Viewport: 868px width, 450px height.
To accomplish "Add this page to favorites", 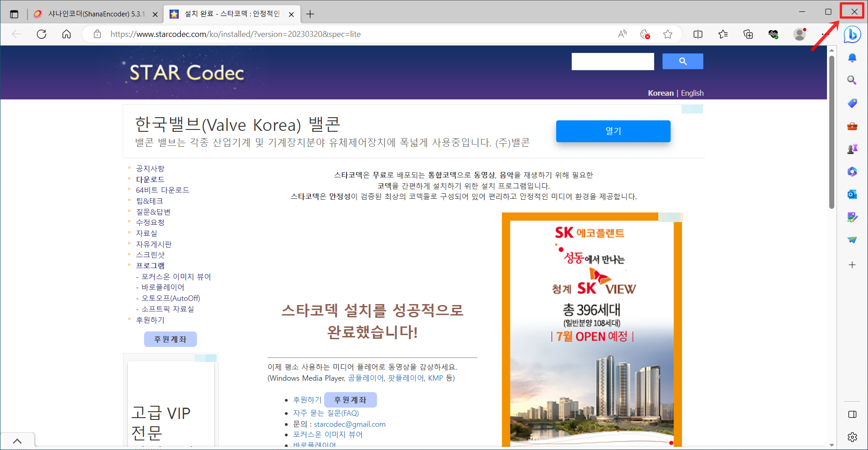I will point(668,34).
